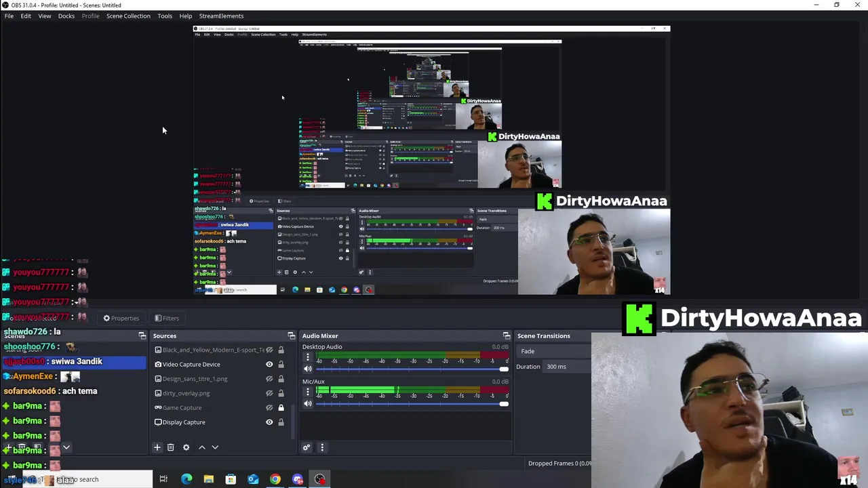The height and width of the screenshot is (488, 868).
Task: Toggle lock on Design_sans_titre_1.png source
Action: coord(281,379)
